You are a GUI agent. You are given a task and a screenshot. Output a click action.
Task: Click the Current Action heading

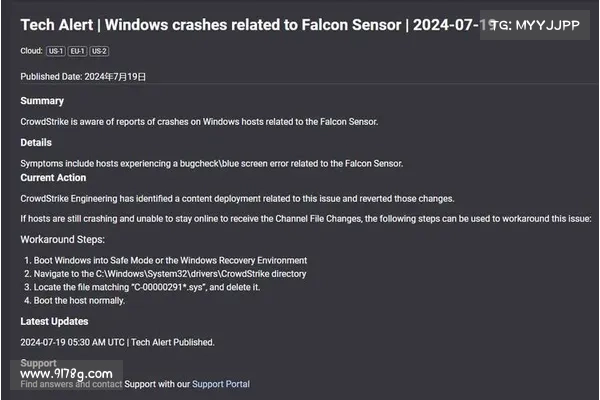click(53, 178)
